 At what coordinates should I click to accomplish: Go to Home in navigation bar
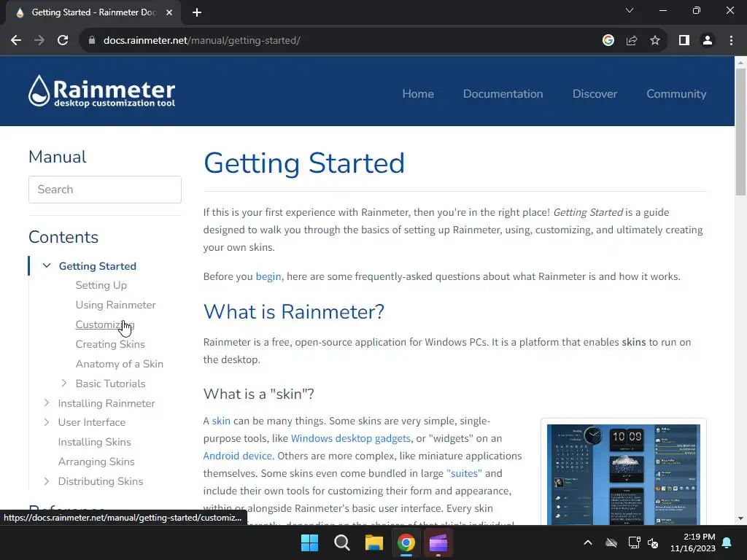[418, 94]
